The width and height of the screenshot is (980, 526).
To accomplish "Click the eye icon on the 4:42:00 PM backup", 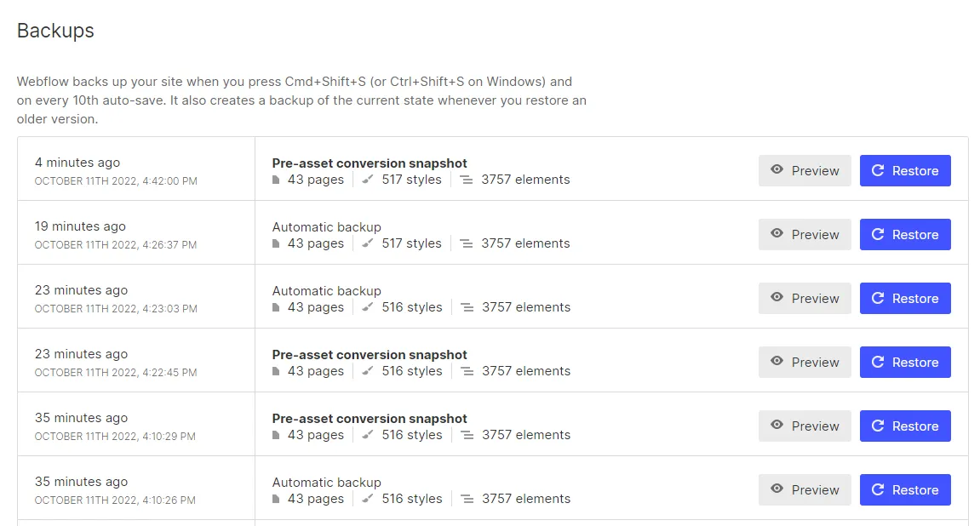I will point(777,169).
